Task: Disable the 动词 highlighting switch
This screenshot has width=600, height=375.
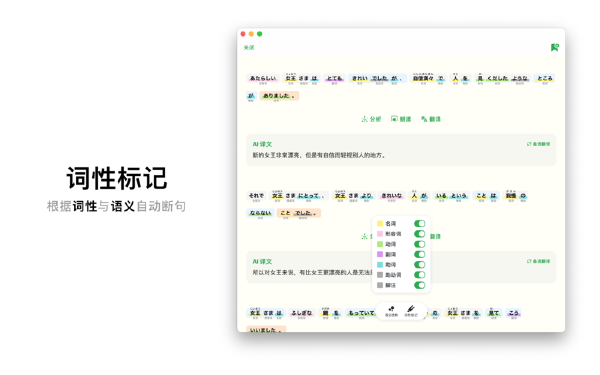Action: pos(419,244)
